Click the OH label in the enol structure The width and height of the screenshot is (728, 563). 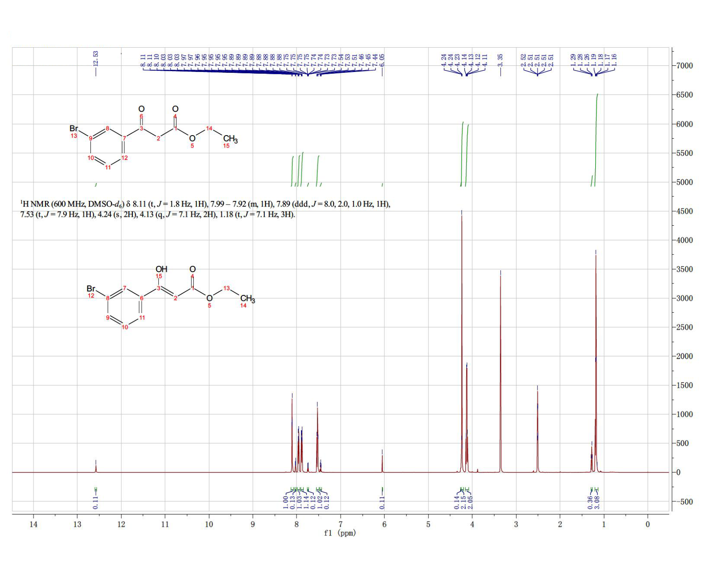click(x=161, y=269)
